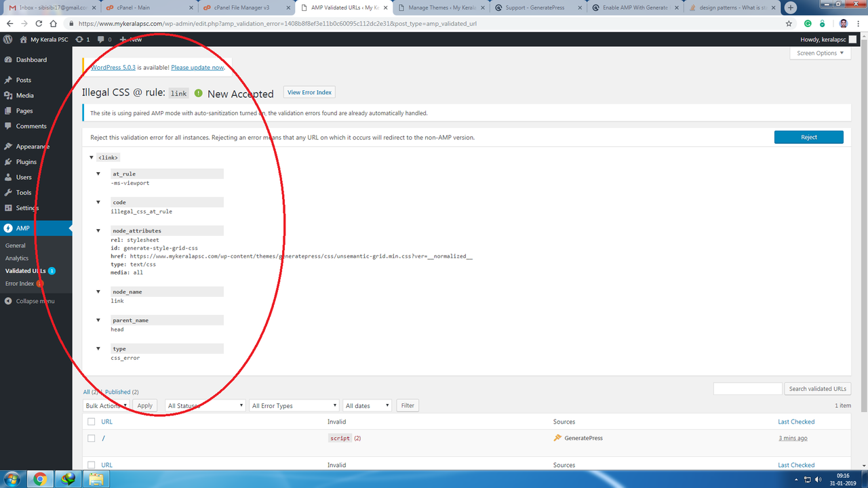Check the row for URL /
Image resolution: width=868 pixels, height=488 pixels.
point(91,438)
